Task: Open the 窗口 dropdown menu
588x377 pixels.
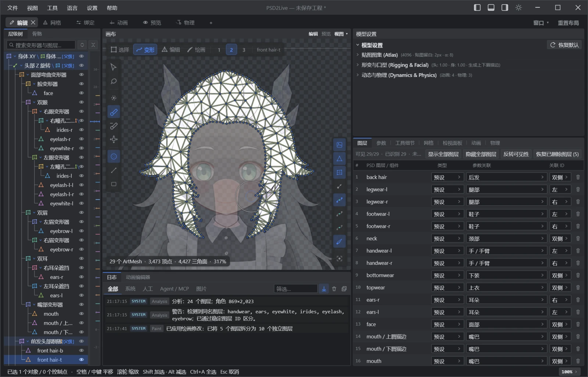Action: coord(541,23)
